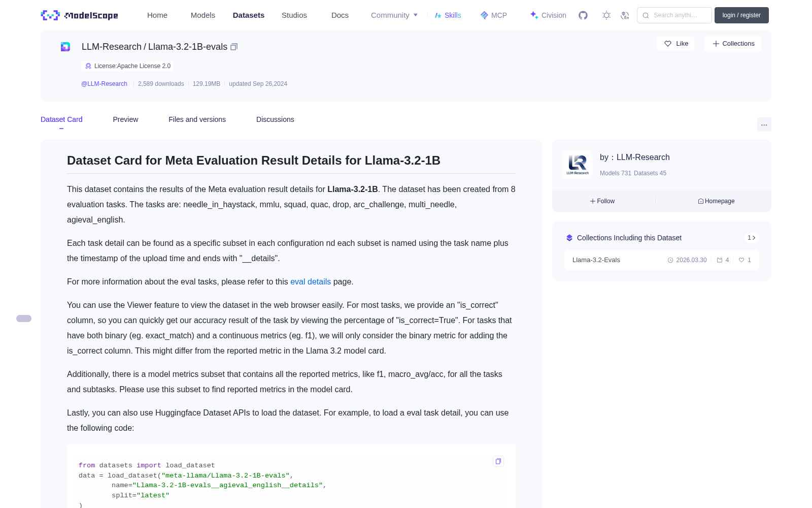Click the LLM-Research namespace in title
The width and height of the screenshot is (812, 508).
coord(112,47)
